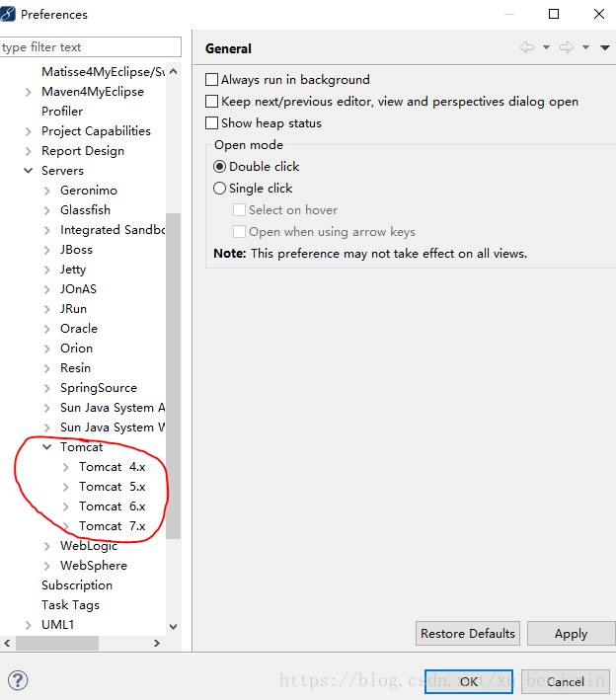The image size is (616, 700).
Task: Collapse the Tomcat parent node
Action: coord(46,447)
